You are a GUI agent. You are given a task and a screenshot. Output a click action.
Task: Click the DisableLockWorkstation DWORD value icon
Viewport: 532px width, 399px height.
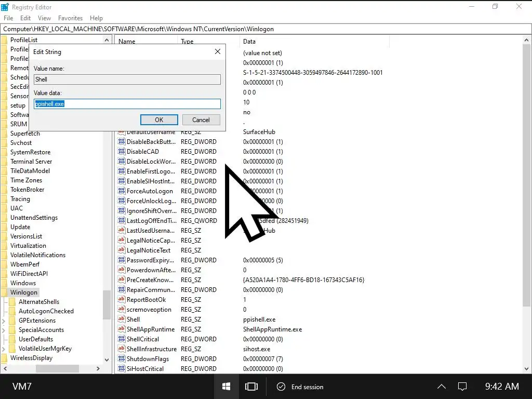pyautogui.click(x=122, y=161)
